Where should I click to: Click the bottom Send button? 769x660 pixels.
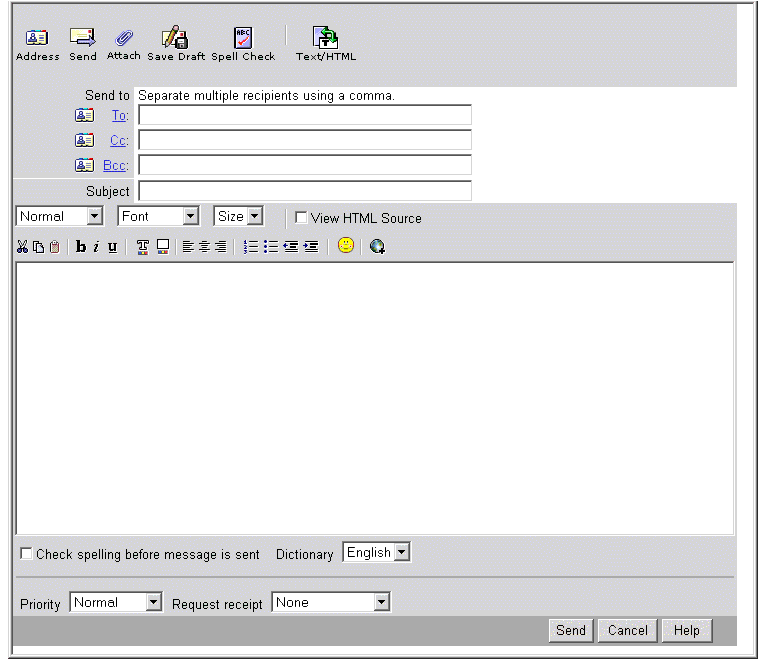(x=571, y=630)
